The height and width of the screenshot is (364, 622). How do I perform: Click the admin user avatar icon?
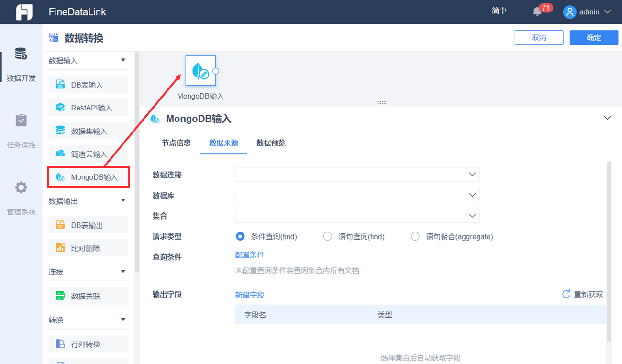[x=569, y=12]
